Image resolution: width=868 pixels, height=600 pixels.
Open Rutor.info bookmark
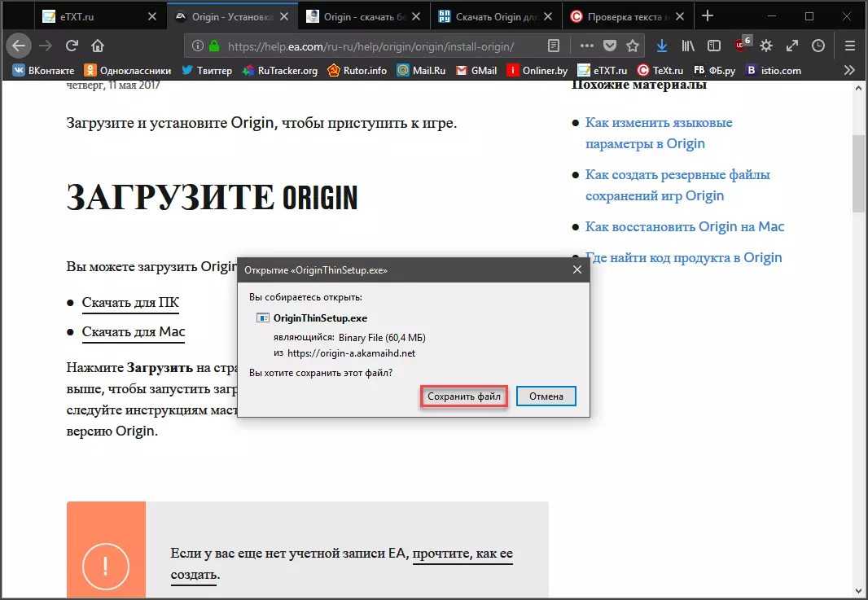pyautogui.click(x=357, y=70)
